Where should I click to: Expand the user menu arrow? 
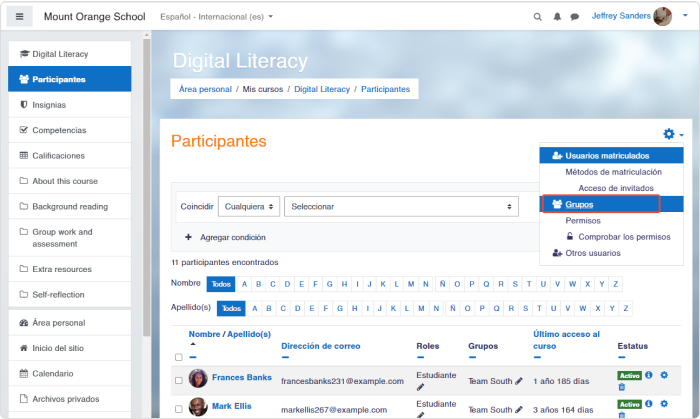(685, 16)
